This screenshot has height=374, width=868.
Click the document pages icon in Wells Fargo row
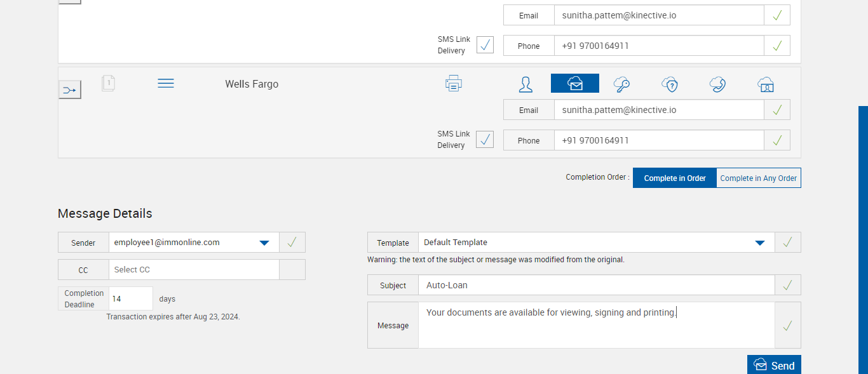(109, 83)
